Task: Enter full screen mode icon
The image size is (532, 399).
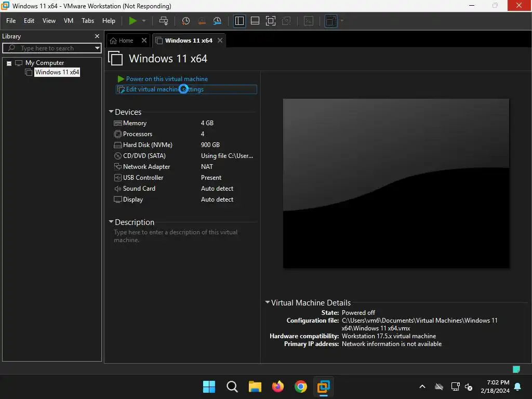Action: pyautogui.click(x=270, y=21)
